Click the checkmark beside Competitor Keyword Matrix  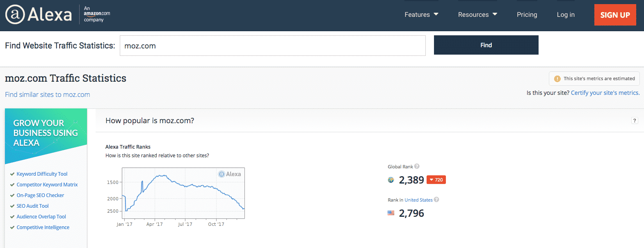[x=12, y=185]
